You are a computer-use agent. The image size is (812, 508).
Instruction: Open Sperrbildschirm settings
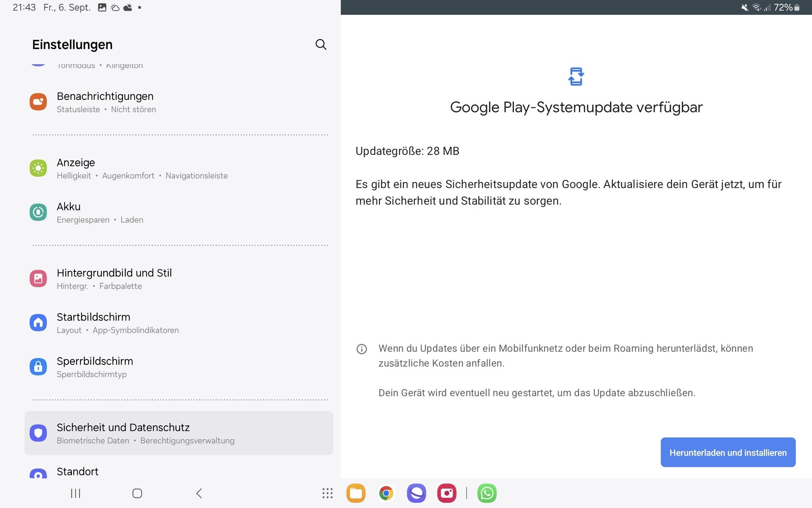coord(95,367)
